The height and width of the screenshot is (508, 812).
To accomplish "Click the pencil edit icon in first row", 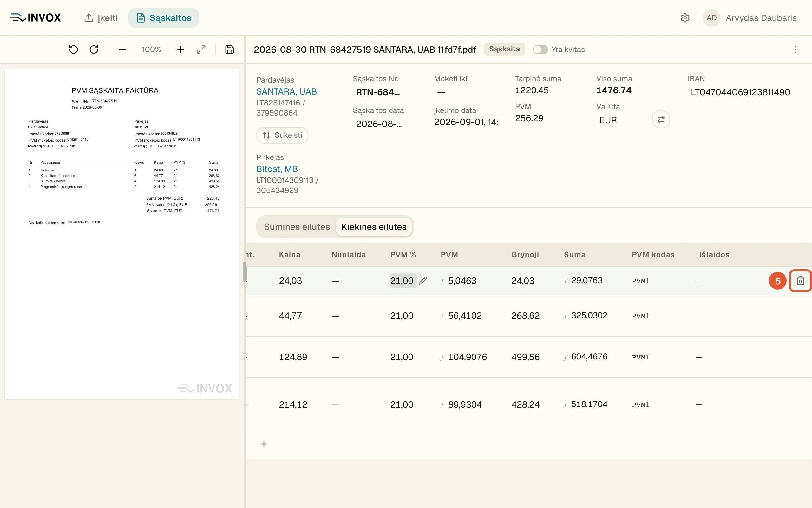I will (423, 281).
